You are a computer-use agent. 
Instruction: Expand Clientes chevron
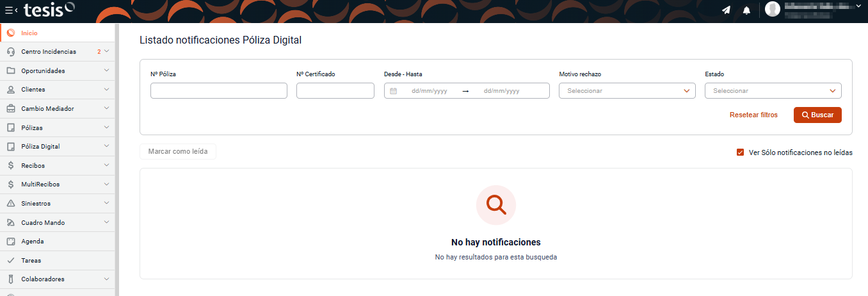click(x=107, y=89)
